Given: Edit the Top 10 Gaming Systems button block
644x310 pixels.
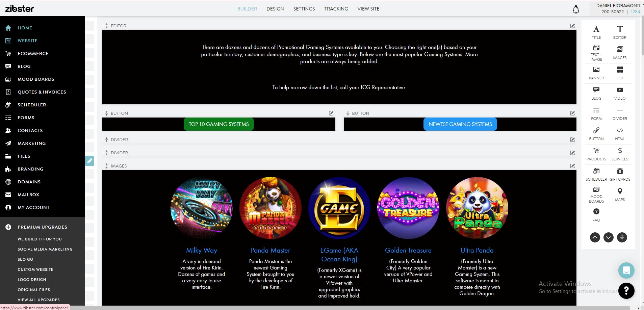Looking at the screenshot, I should (x=331, y=113).
